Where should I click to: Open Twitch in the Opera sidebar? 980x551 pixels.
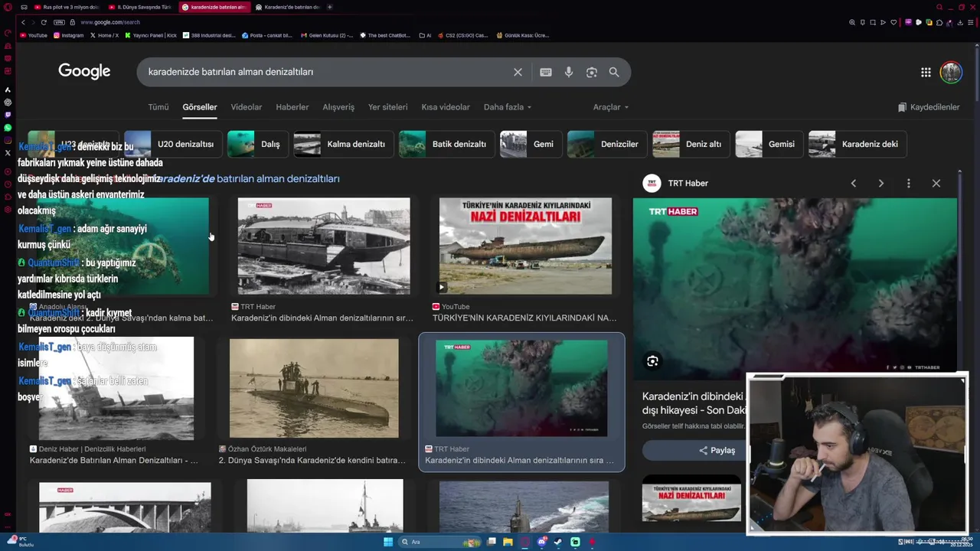8,115
